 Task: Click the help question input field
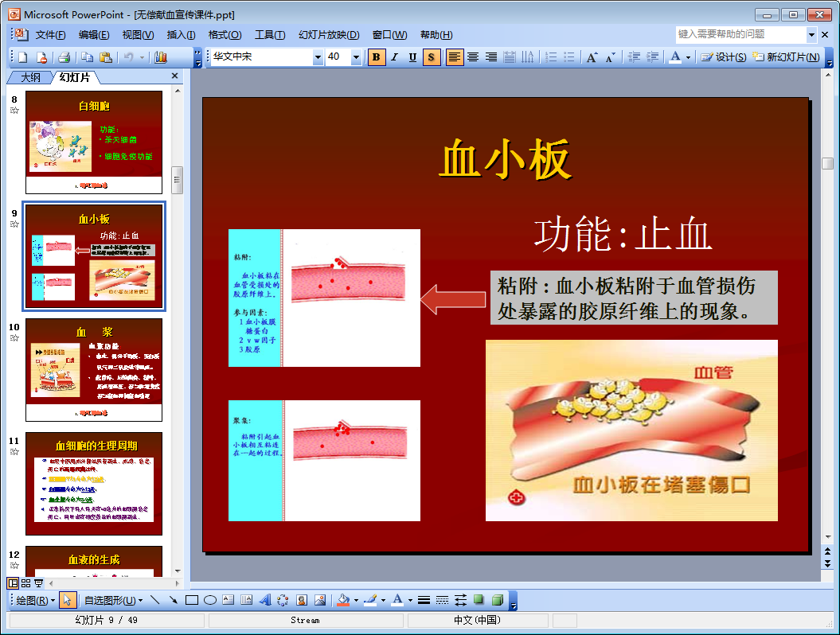pos(741,35)
